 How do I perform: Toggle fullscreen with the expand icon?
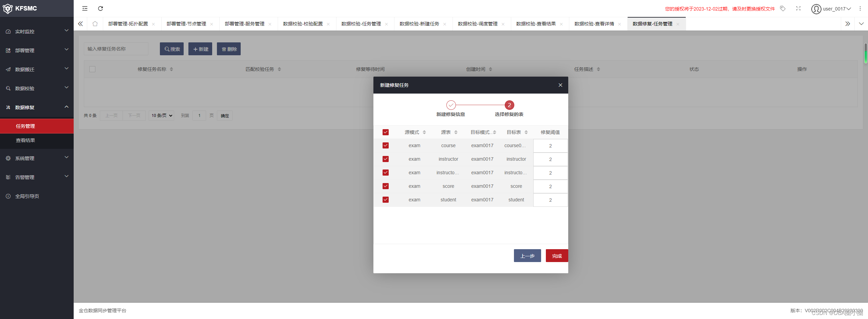(798, 8)
